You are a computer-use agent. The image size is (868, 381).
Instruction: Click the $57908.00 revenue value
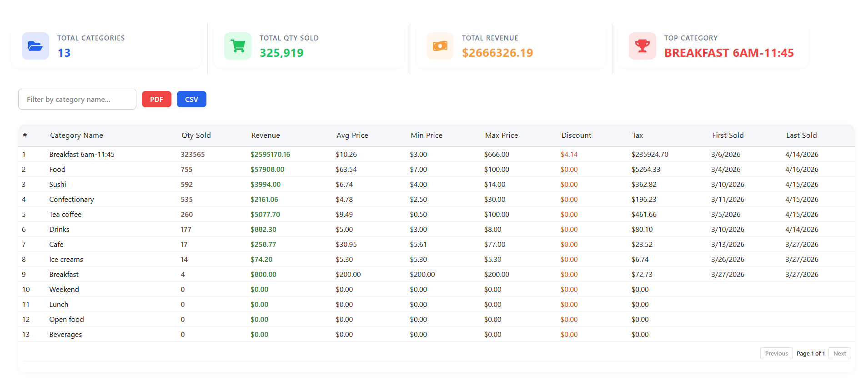coord(267,169)
